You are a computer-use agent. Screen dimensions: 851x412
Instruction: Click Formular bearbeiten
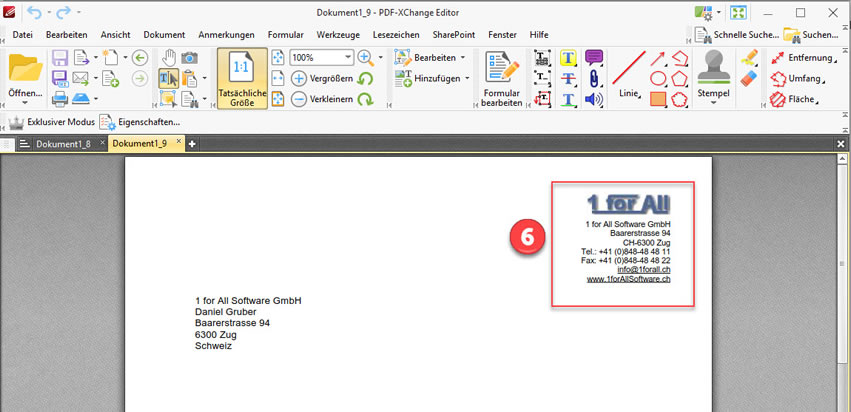pos(501,79)
